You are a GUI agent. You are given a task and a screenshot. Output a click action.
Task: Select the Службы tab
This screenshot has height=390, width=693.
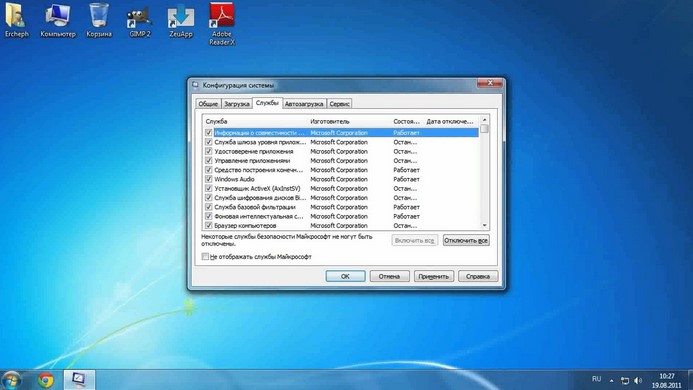tap(267, 103)
